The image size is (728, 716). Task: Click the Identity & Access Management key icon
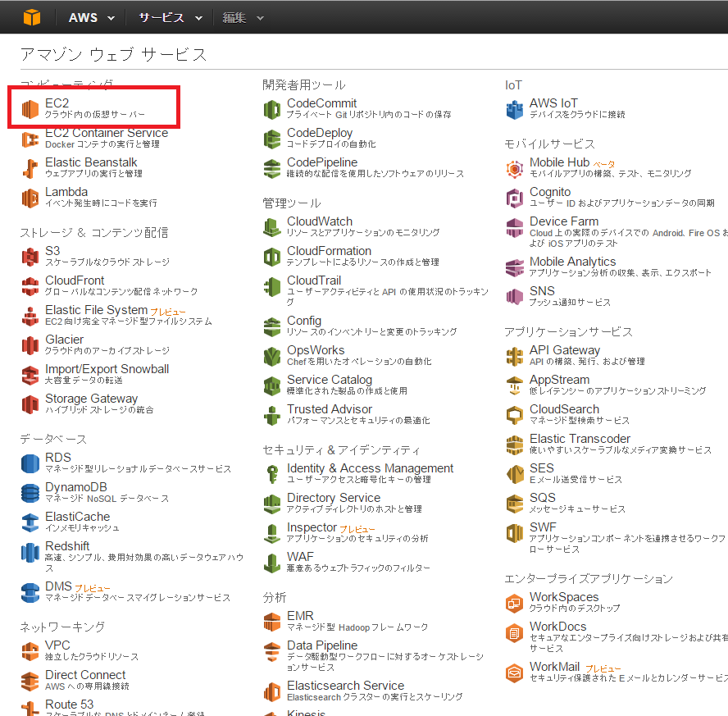pyautogui.click(x=272, y=474)
